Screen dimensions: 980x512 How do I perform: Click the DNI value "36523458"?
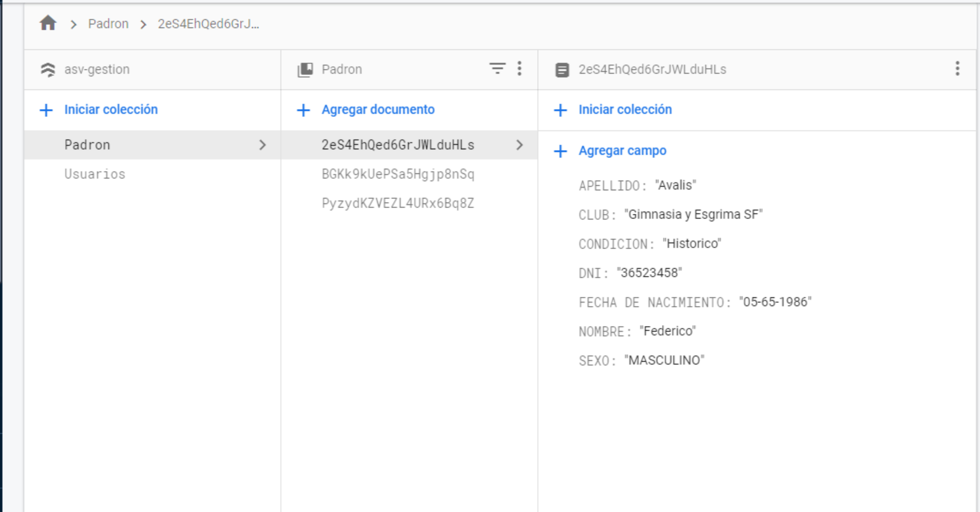coord(649,273)
